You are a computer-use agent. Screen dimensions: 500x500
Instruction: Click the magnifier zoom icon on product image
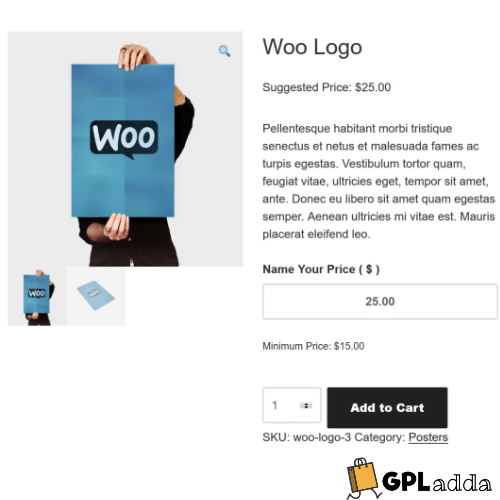(x=224, y=51)
